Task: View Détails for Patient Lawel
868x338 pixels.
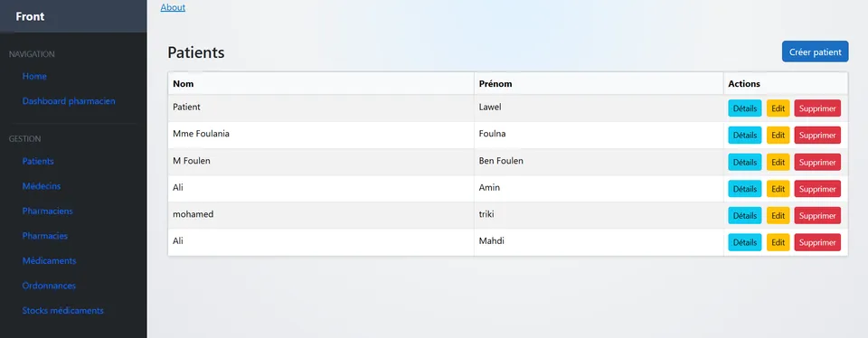Action: pyautogui.click(x=744, y=108)
